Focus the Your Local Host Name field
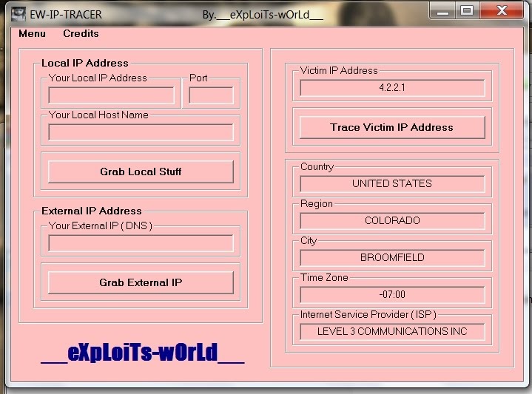Viewport: 532px width, 394px height. click(141, 132)
